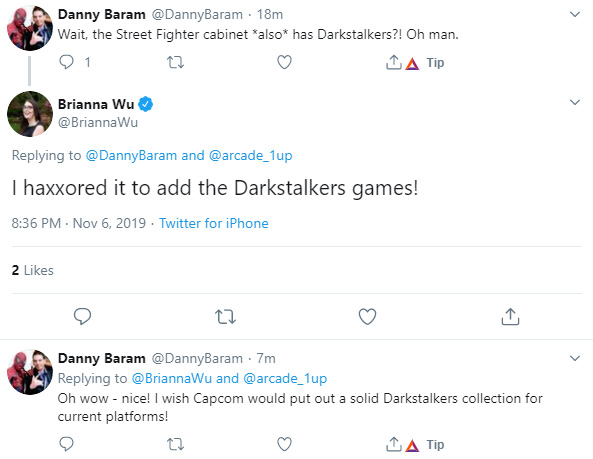Open the Twitter for iPhone link
Viewport: 593px width, 459px height.
point(214,223)
